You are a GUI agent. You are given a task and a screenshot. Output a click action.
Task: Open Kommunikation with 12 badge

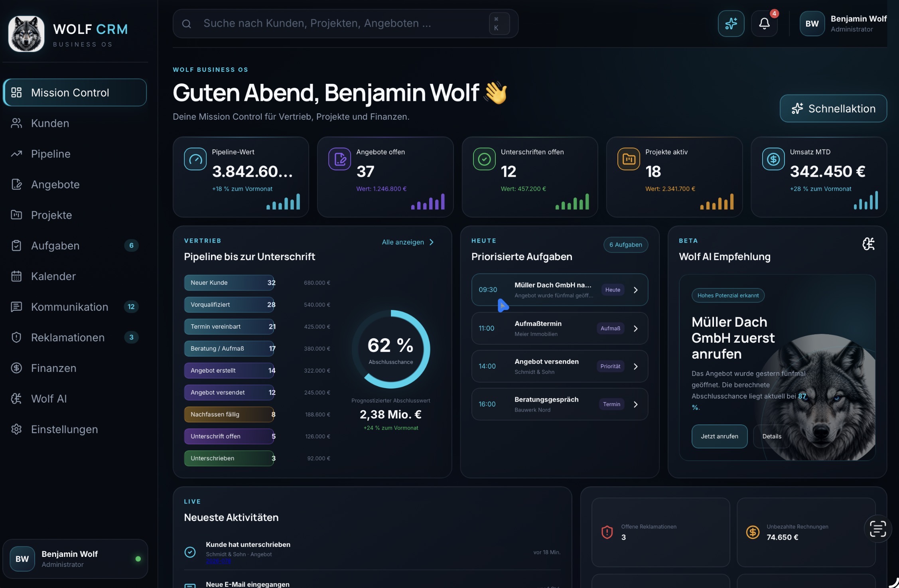[x=75, y=307]
